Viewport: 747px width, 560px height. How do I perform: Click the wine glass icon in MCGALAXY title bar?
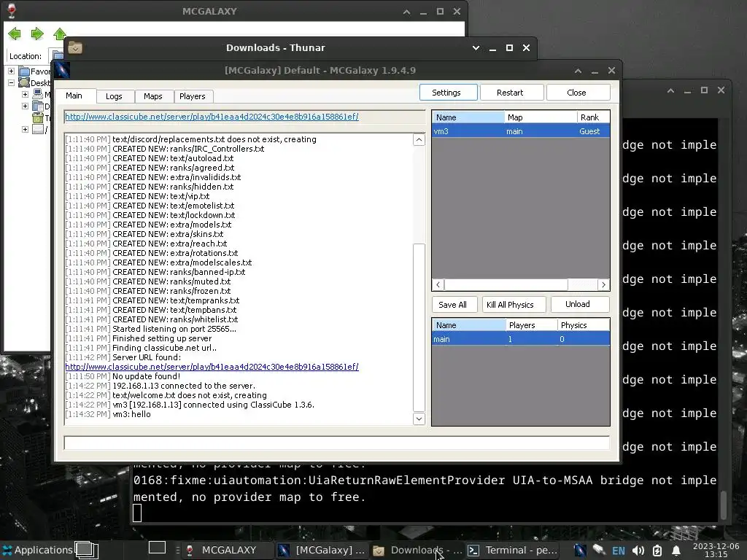pos(12,11)
